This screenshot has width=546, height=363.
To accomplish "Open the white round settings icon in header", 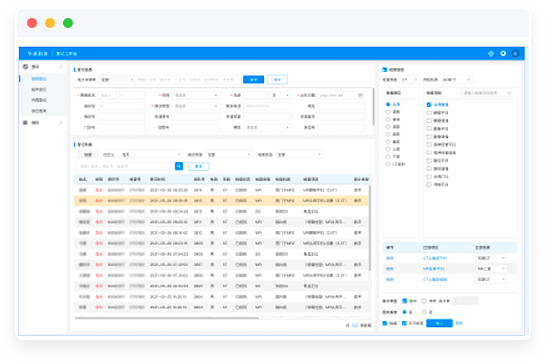I will tap(503, 54).
